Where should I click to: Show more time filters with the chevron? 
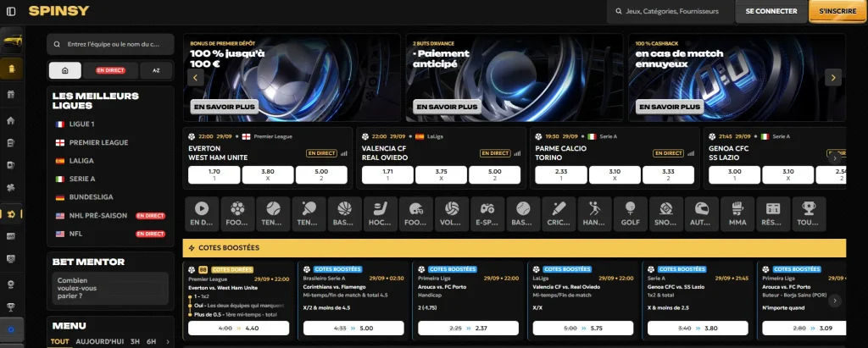point(168,341)
